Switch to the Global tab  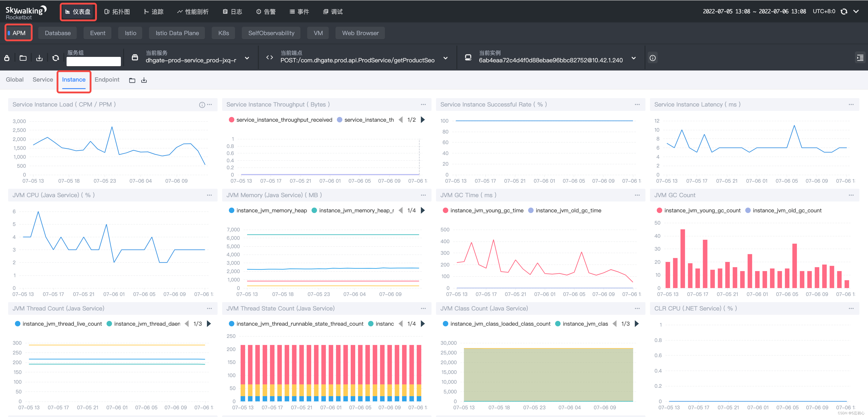pyautogui.click(x=14, y=80)
